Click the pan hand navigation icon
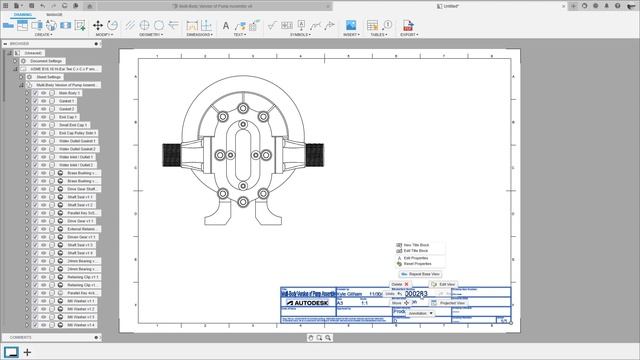Image resolution: width=640 pixels, height=360 pixels. (x=311, y=338)
